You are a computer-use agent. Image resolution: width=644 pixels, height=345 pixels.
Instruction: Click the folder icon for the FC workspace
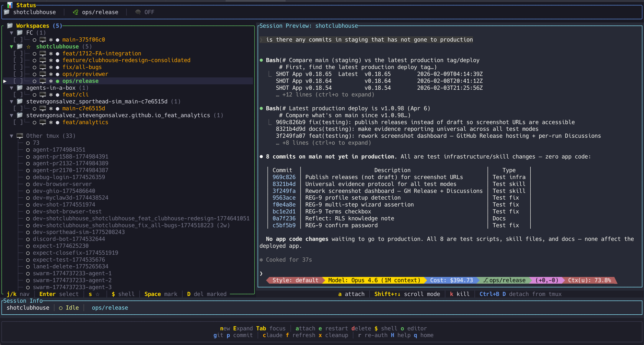click(20, 33)
